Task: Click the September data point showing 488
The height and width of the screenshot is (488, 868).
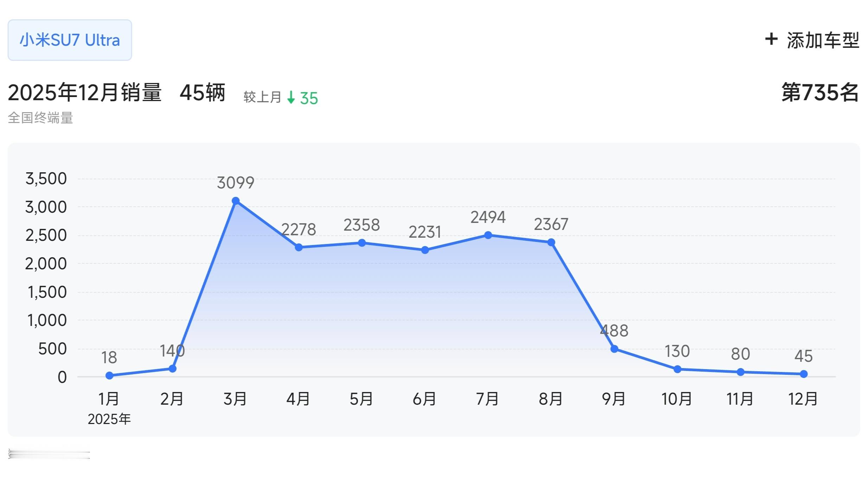Action: click(x=614, y=349)
